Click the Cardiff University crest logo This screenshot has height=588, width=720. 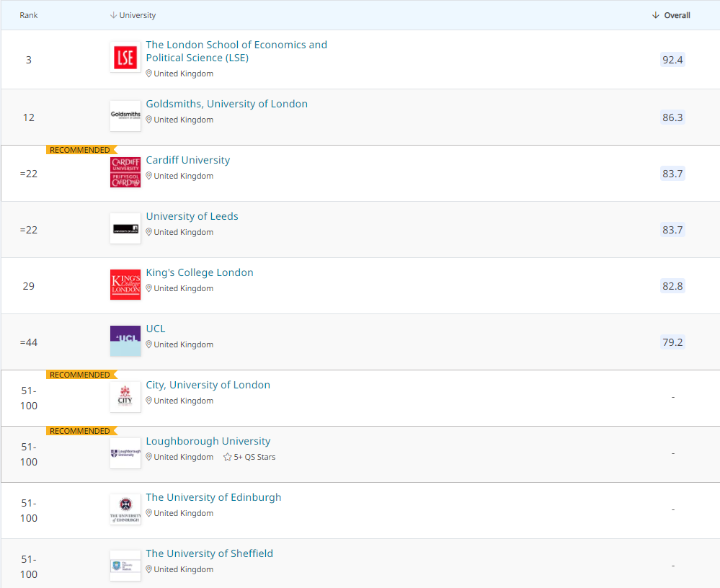pyautogui.click(x=125, y=172)
